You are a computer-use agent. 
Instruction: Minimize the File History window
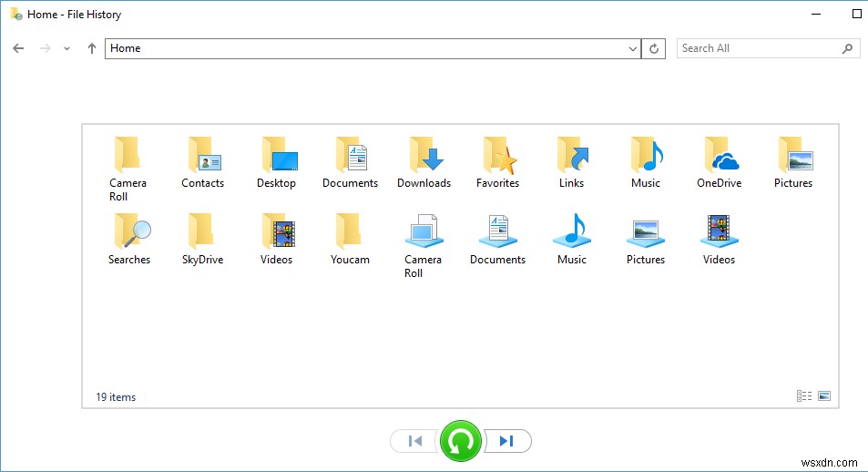816,14
